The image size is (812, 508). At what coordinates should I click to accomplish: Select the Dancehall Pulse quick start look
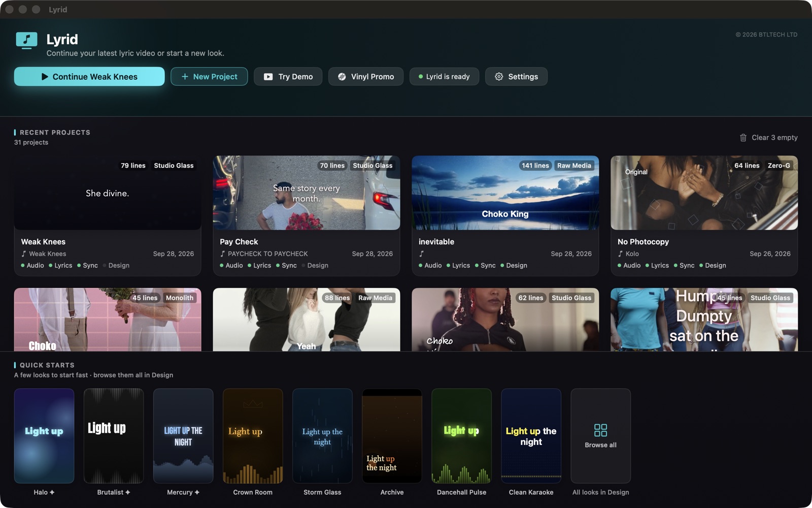[x=461, y=436]
